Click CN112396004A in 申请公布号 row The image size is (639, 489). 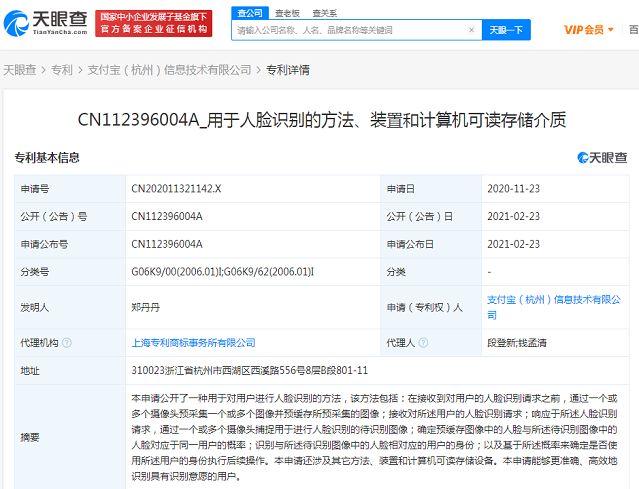tap(167, 244)
